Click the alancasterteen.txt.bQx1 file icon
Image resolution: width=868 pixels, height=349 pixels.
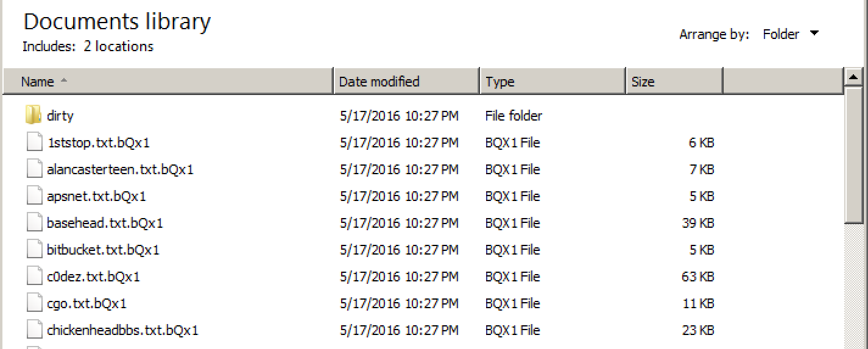[34, 169]
